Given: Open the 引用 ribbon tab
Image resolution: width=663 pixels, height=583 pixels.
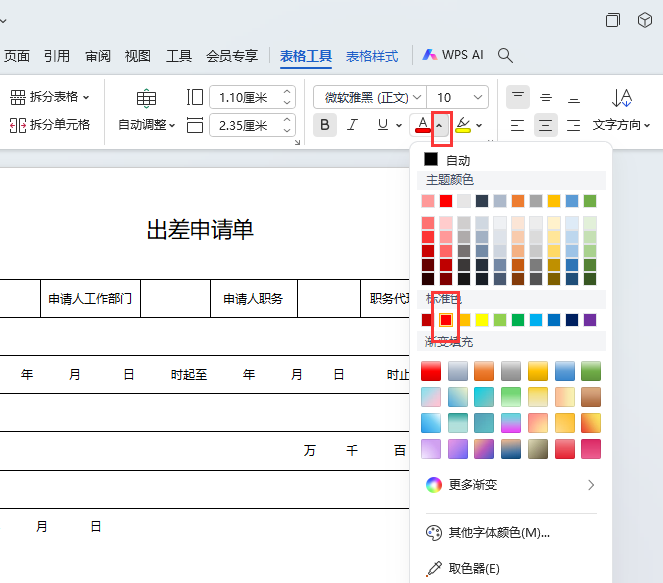Looking at the screenshot, I should coord(57,56).
